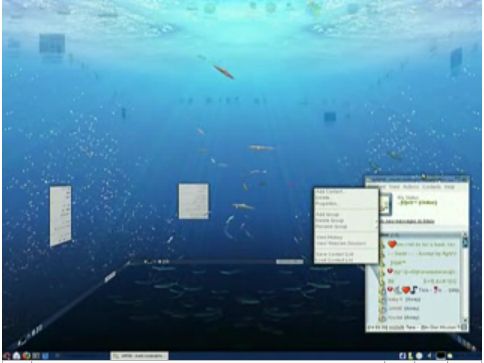Click the volume speaker tray icon
The height and width of the screenshot is (363, 484).
(430, 356)
